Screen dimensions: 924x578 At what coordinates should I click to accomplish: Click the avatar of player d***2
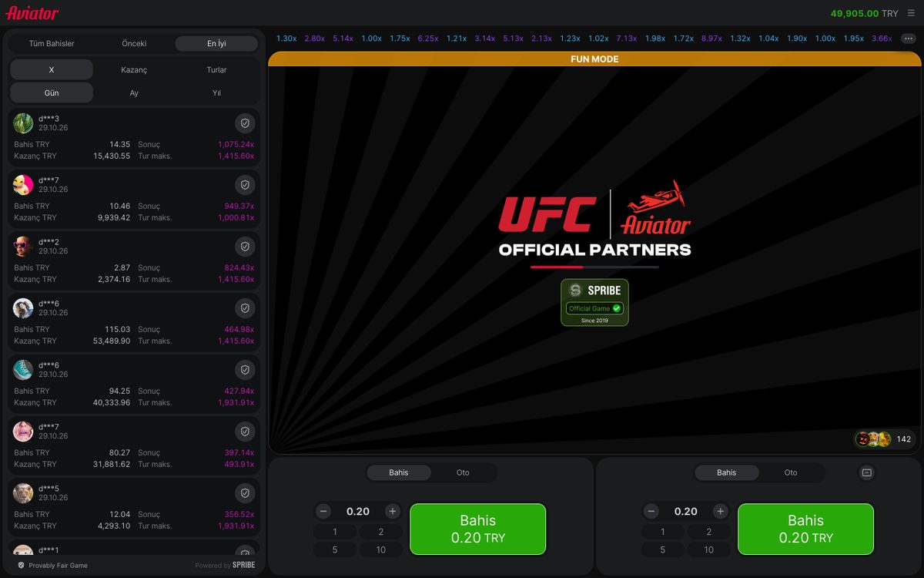(x=23, y=247)
